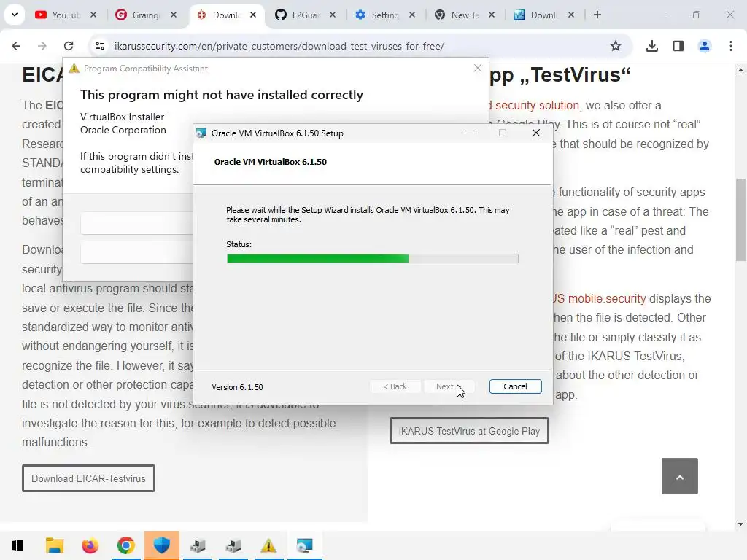Close the Settings tab
The width and height of the screenshot is (747, 560).
tap(412, 15)
